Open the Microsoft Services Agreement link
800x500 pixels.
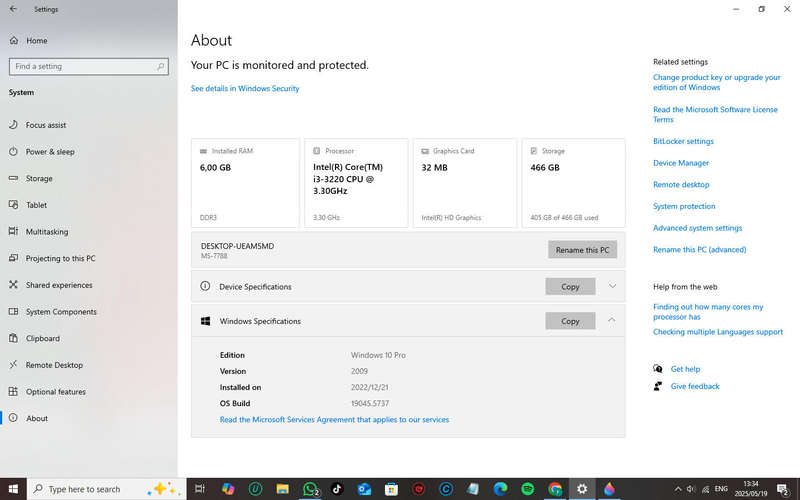click(x=334, y=419)
